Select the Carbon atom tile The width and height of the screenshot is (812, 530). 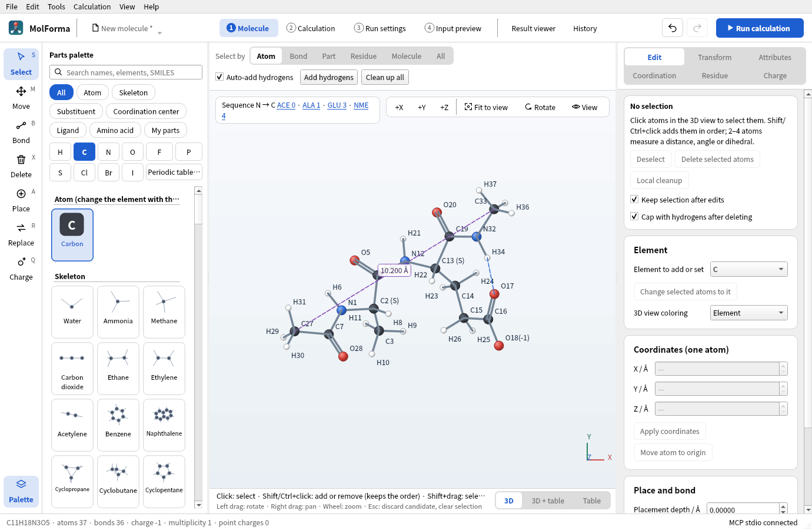[72, 234]
